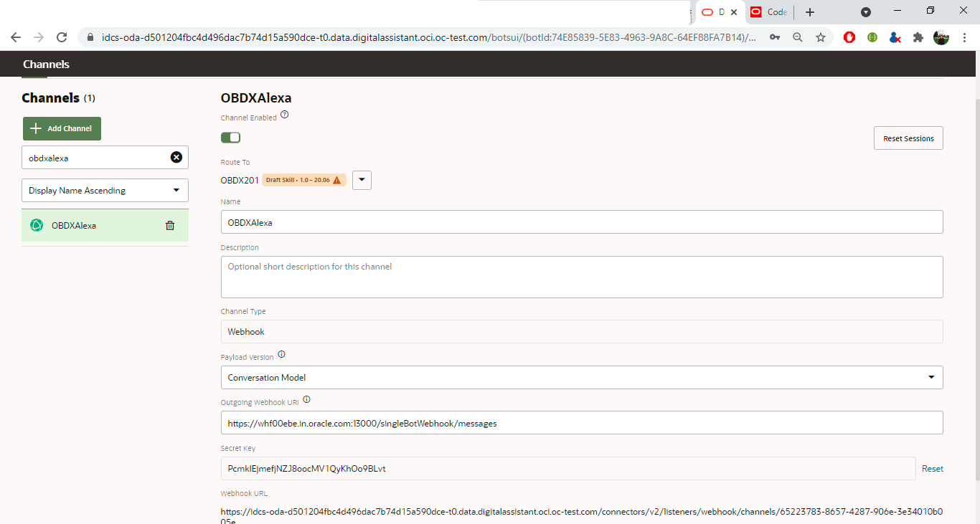Image resolution: width=980 pixels, height=524 pixels.
Task: Open a new browser tab
Action: coord(810,12)
